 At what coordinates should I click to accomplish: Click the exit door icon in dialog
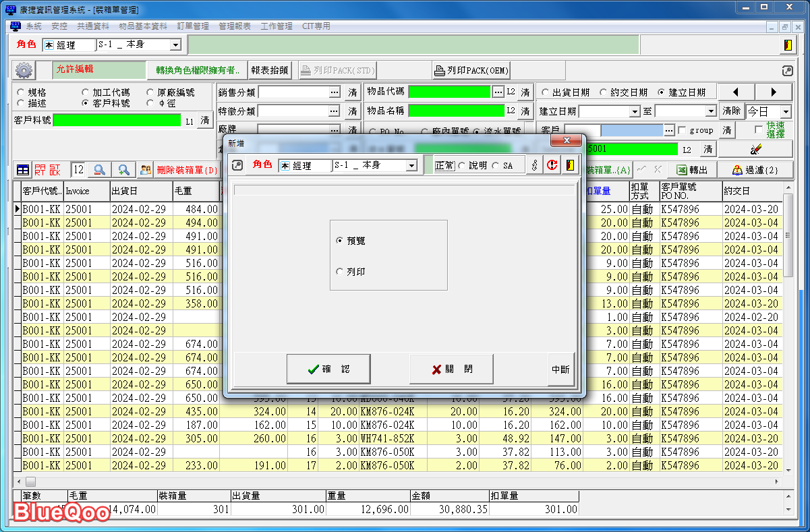tap(570, 165)
